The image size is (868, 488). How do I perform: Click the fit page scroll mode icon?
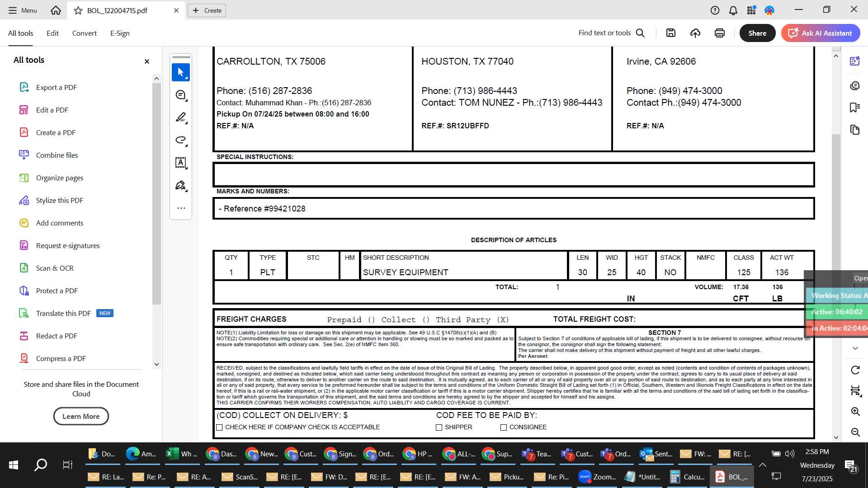click(855, 391)
